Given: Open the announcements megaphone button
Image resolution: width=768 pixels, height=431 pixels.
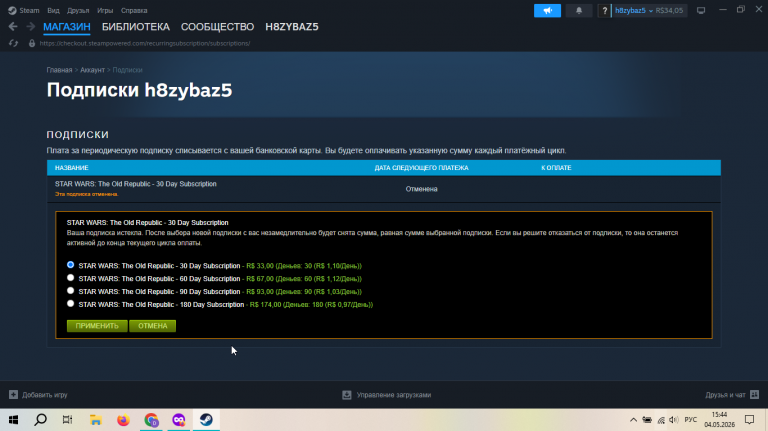Looking at the screenshot, I should tap(547, 10).
